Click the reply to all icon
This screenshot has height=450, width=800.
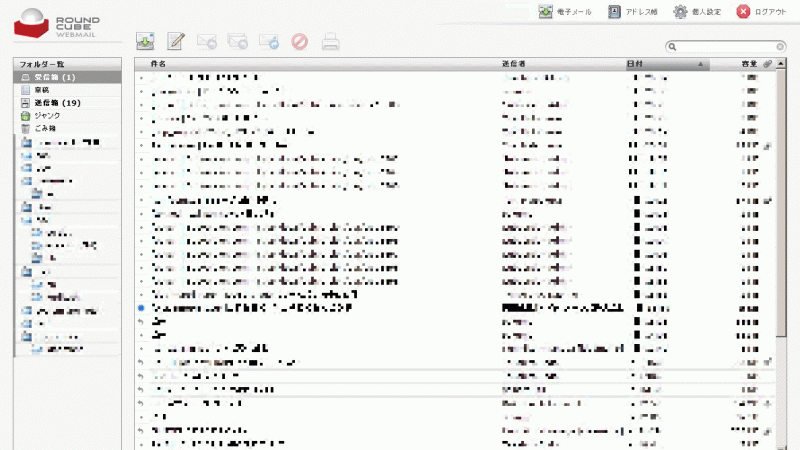coord(238,41)
